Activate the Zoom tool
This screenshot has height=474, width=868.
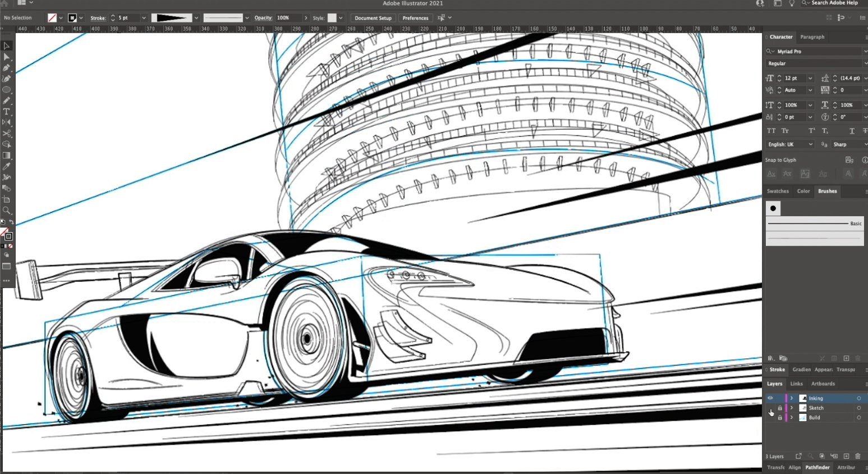7,211
